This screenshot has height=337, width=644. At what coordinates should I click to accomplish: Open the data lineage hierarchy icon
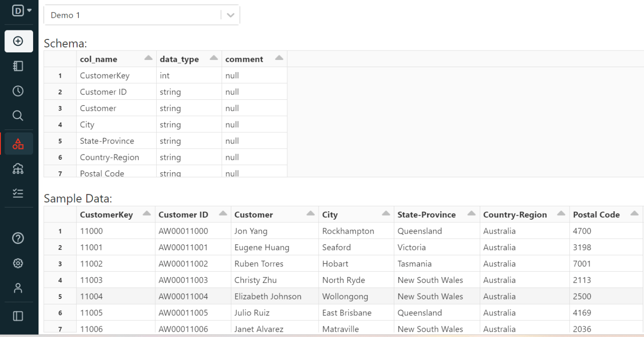[x=18, y=169]
